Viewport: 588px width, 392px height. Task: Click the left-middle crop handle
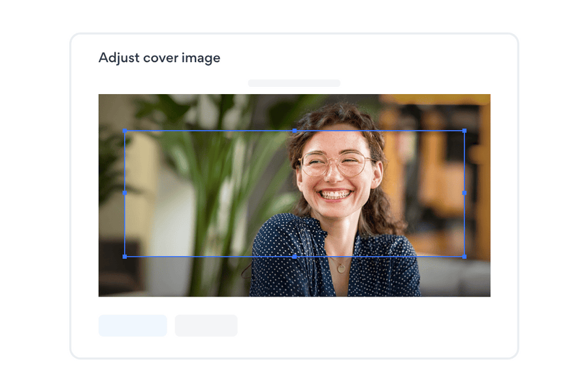(125, 193)
